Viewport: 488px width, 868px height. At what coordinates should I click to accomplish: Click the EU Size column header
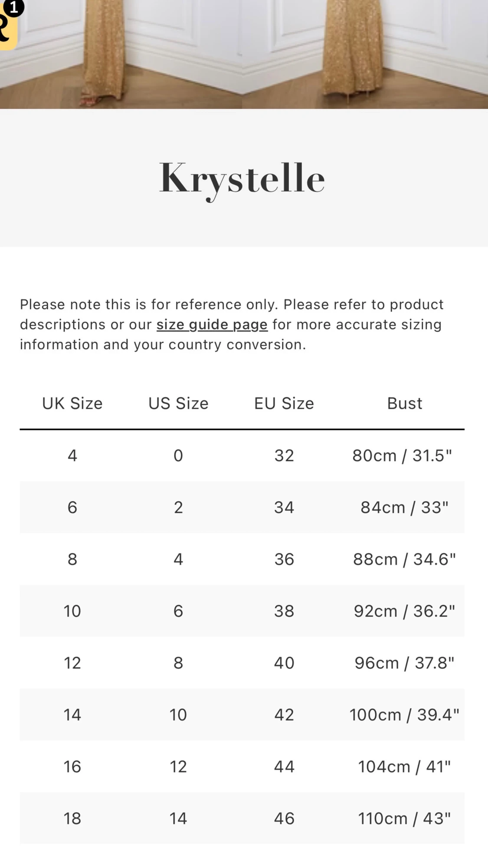point(284,403)
